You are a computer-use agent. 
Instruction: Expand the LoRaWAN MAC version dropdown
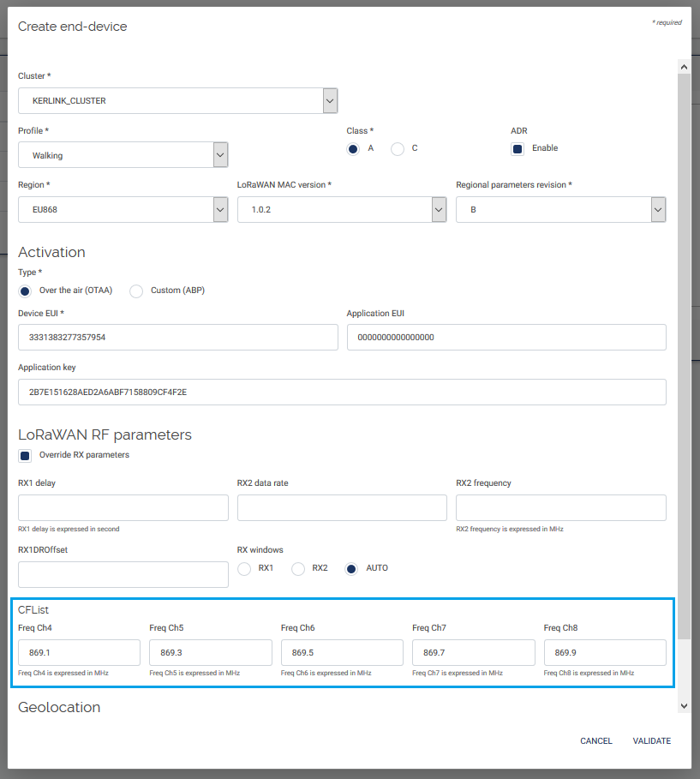coord(439,209)
